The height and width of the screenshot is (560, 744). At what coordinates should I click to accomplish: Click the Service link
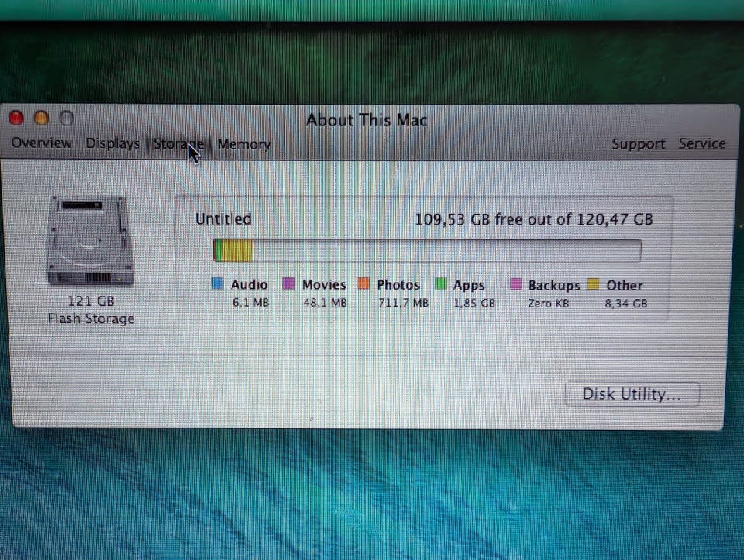[x=702, y=143]
